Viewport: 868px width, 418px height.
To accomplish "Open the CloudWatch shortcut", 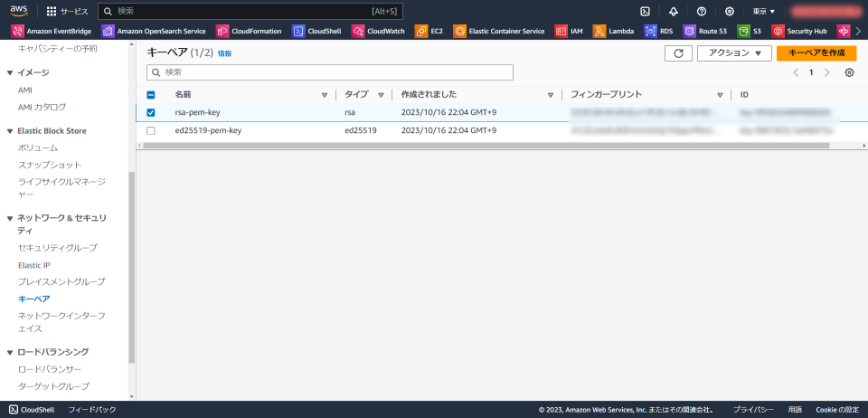I will tap(378, 31).
